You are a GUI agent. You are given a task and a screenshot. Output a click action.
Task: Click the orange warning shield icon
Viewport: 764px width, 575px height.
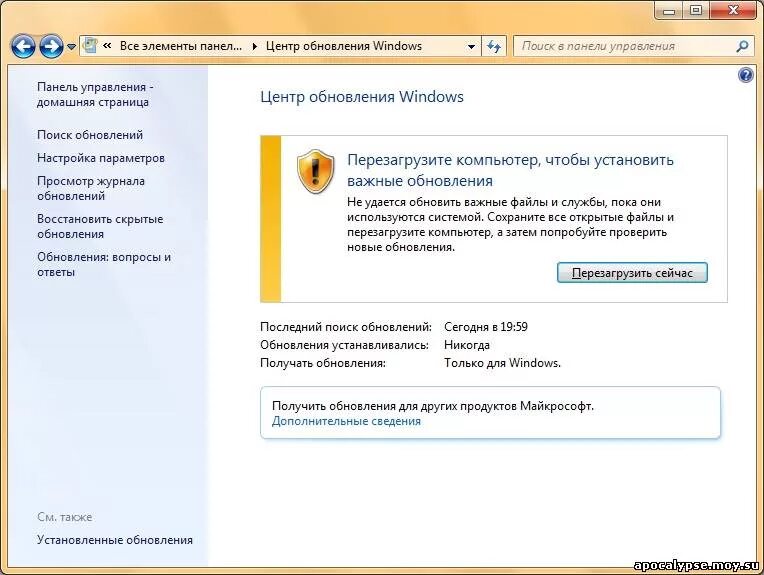coord(316,171)
